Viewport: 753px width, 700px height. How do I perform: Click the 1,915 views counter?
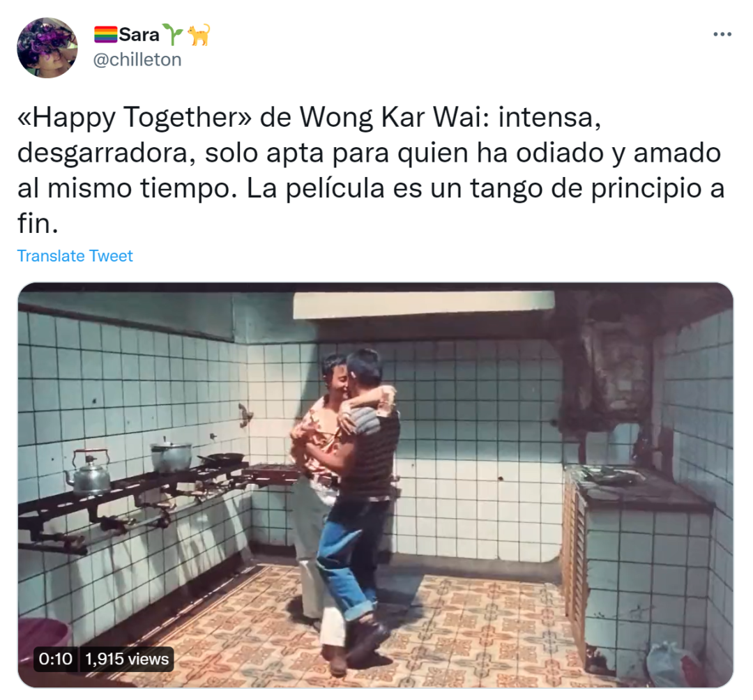pos(127,659)
